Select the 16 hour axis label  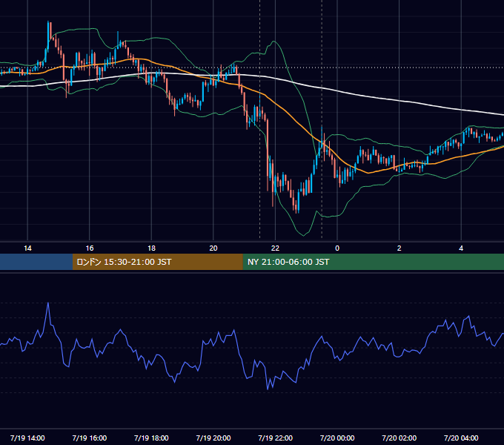tap(90, 248)
